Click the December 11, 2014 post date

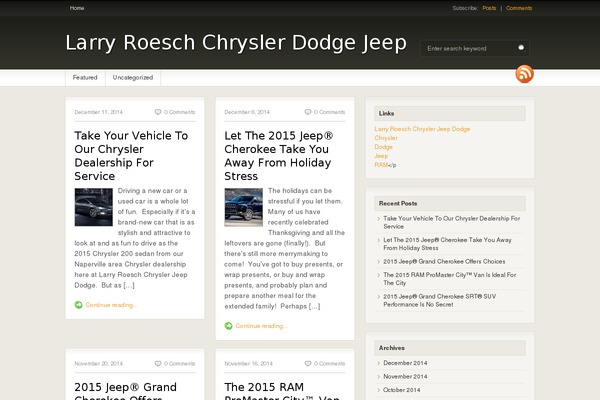[98, 112]
